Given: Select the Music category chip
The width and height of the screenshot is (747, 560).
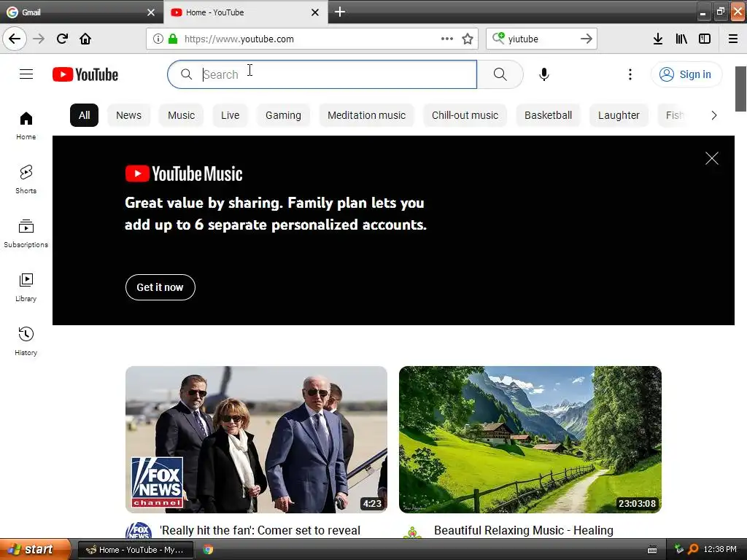Looking at the screenshot, I should tap(181, 115).
